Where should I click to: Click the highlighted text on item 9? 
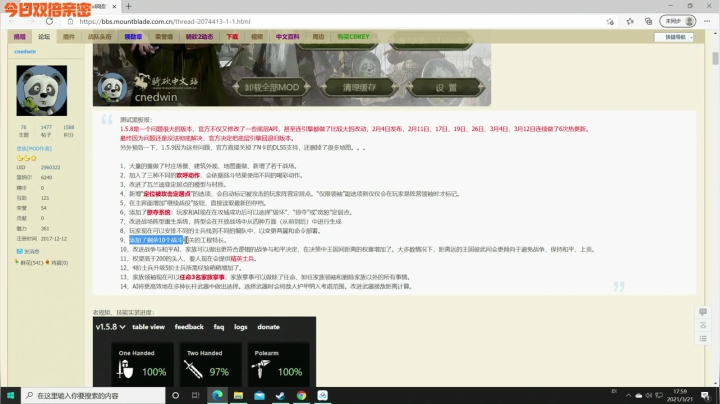[156, 240]
